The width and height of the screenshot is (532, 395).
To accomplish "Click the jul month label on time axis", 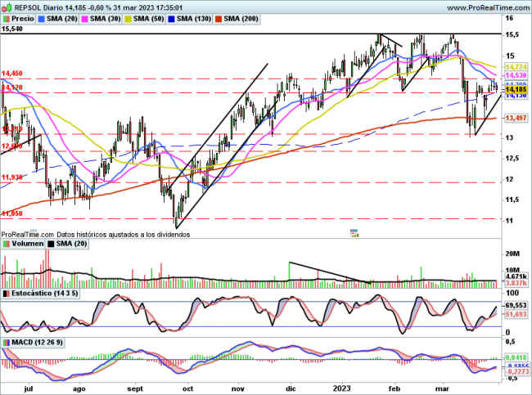I will coord(29,388).
